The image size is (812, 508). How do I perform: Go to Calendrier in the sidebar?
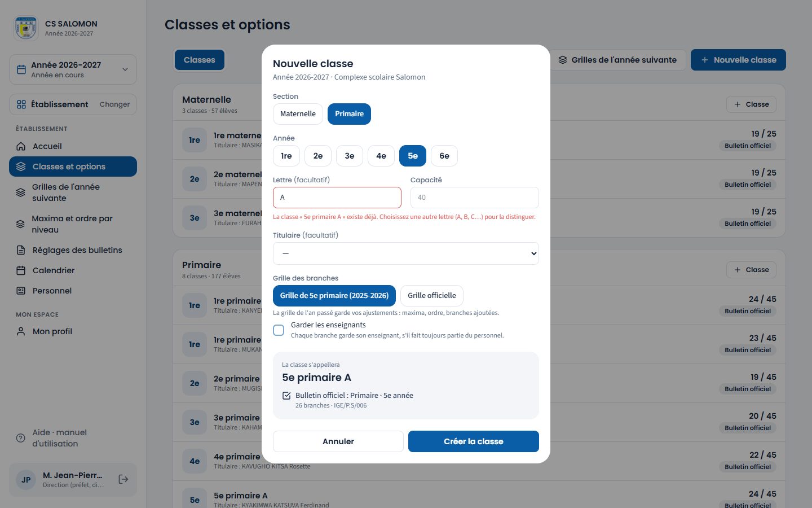[73, 270]
